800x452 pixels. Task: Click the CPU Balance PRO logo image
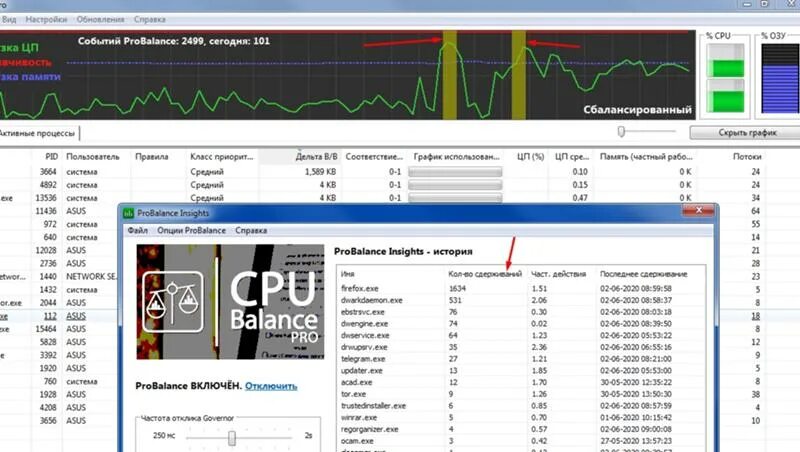click(x=230, y=302)
